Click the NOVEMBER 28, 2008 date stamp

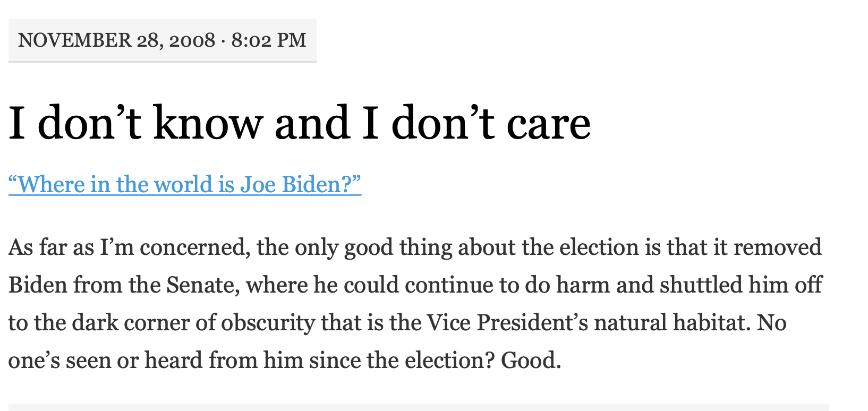pyautogui.click(x=116, y=40)
